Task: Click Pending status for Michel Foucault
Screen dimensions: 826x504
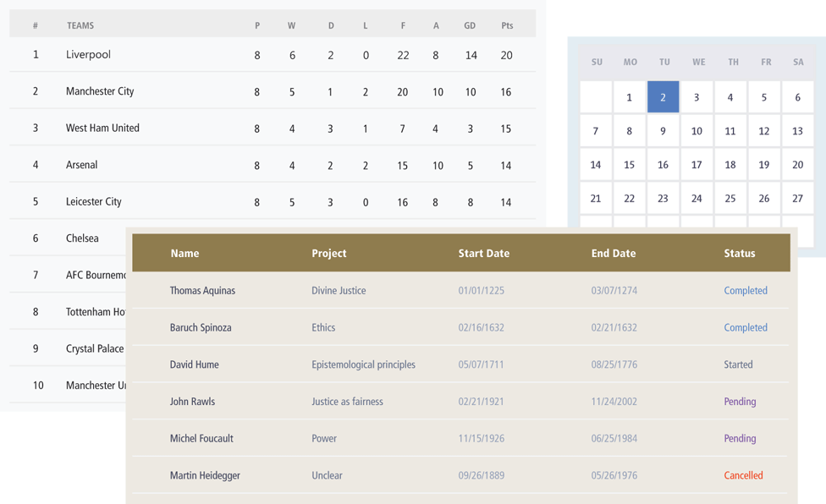Action: point(740,439)
